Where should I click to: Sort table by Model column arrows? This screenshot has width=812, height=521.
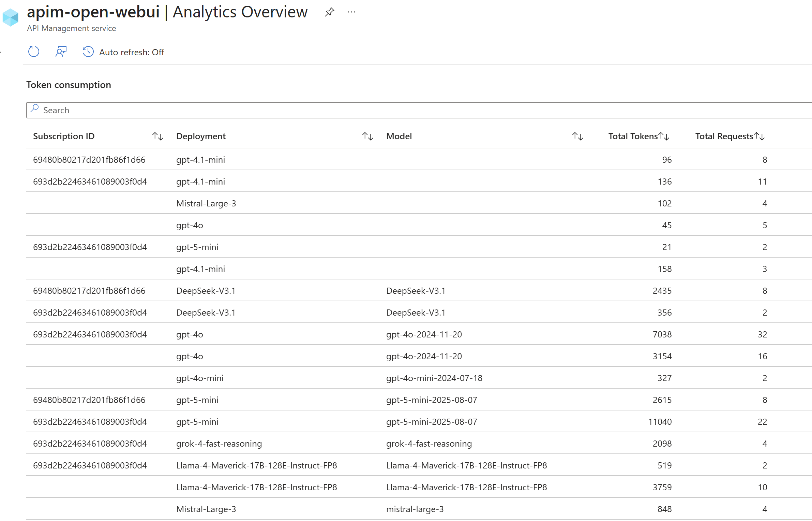[x=578, y=136]
